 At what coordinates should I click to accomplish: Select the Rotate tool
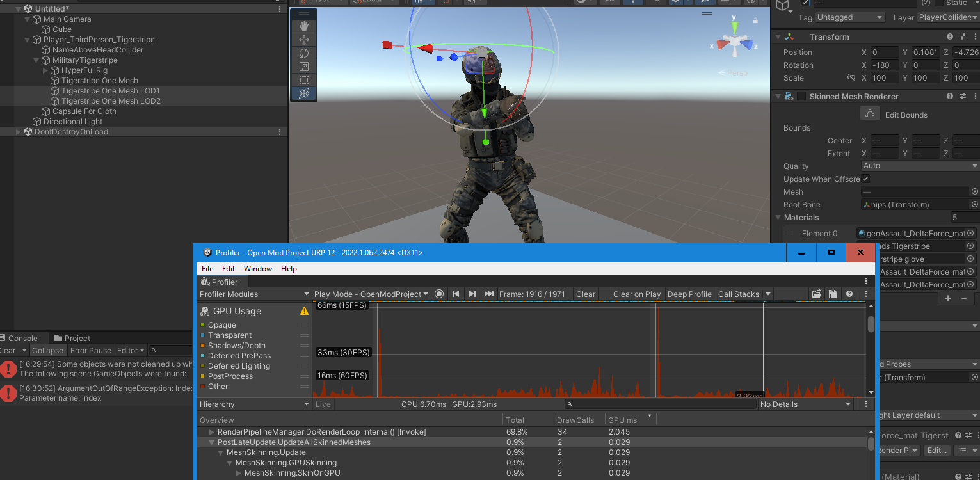pyautogui.click(x=303, y=52)
